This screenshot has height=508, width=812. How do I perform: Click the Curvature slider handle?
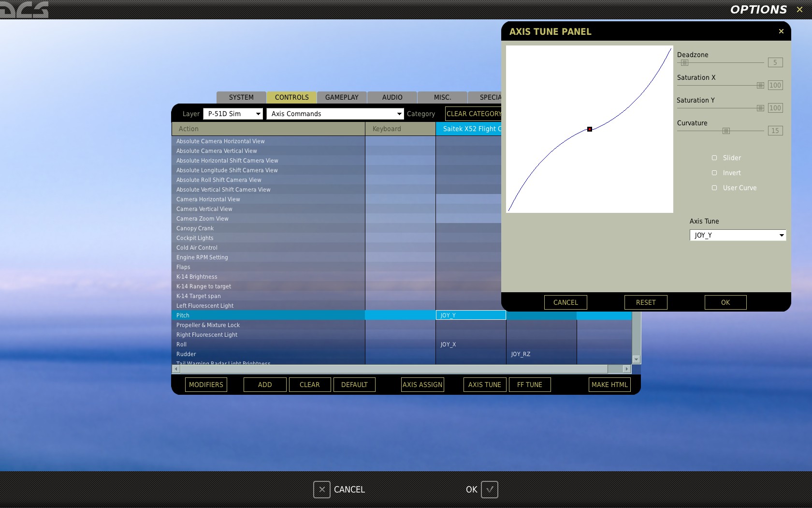726,131
